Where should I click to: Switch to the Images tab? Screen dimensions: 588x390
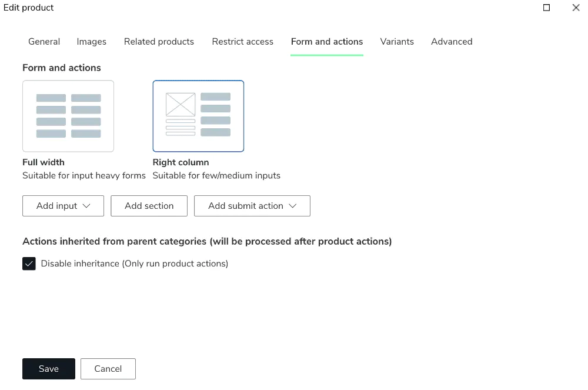91,42
